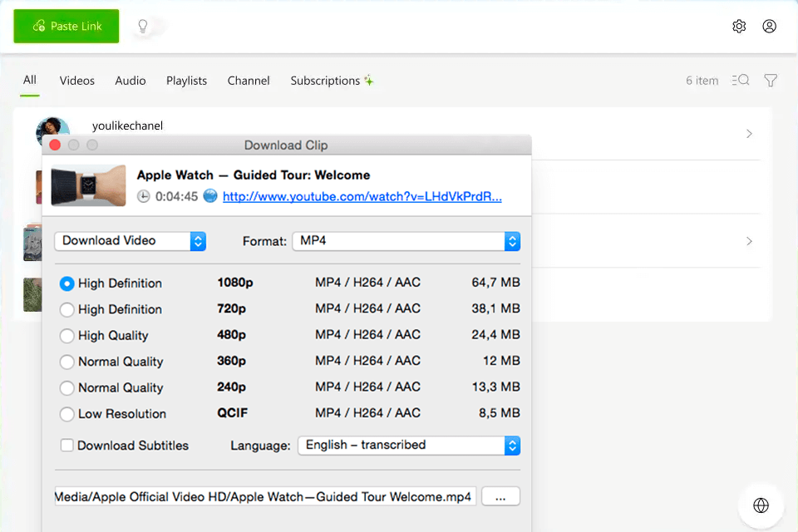
Task: Click the globe icon button
Action: click(761, 505)
